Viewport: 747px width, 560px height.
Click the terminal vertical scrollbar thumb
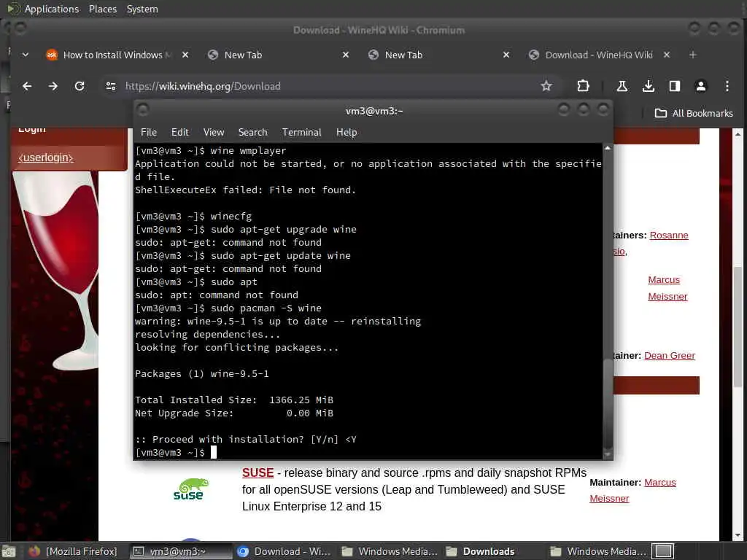point(608,402)
